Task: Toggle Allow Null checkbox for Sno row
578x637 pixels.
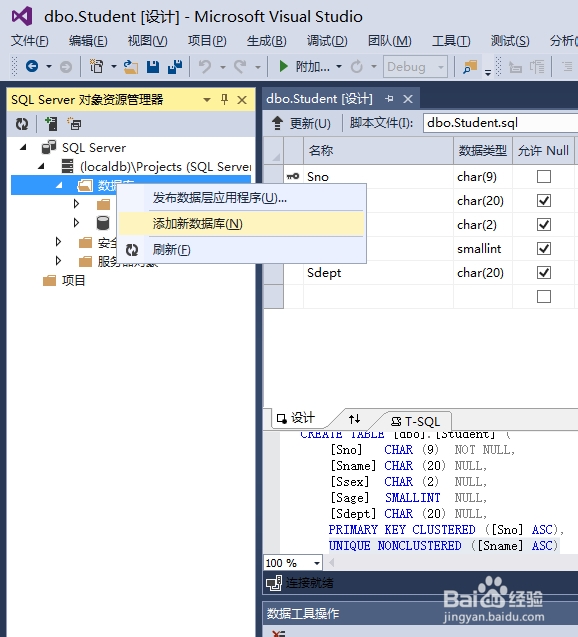Action: pos(544,177)
